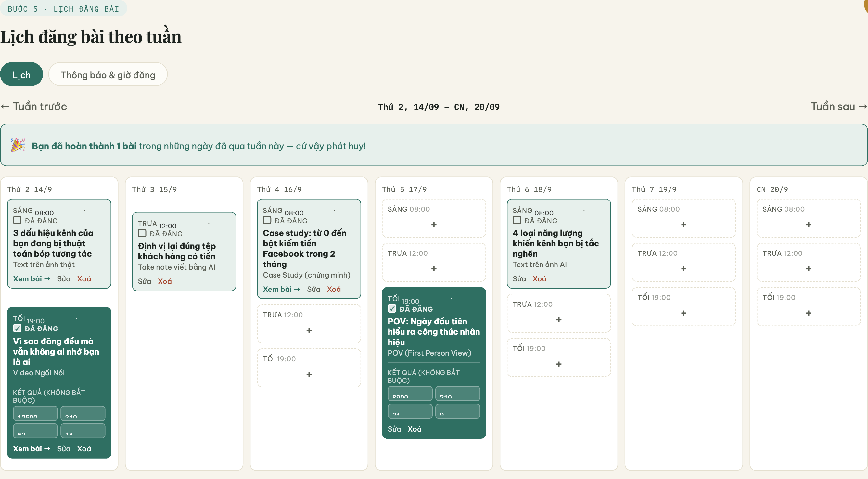Image resolution: width=868 pixels, height=479 pixels.
Task: Go to next week via Tuần sau
Action: pyautogui.click(x=839, y=107)
